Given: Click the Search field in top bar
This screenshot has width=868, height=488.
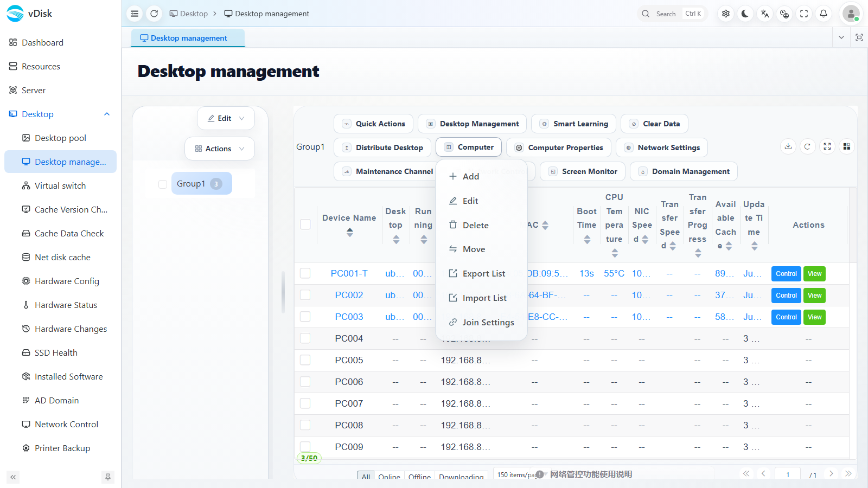Looking at the screenshot, I should [673, 14].
